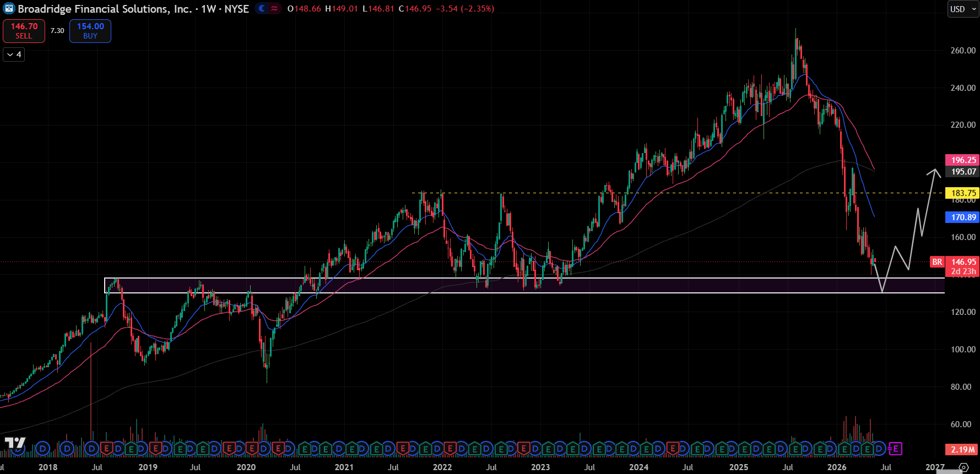
Task: Click the 2027 time axis label
Action: 935,467
